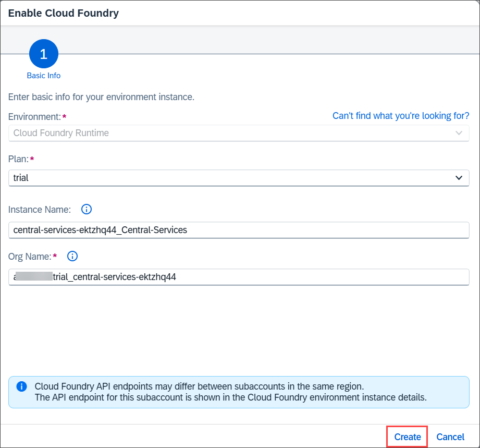Focus the Instance Name input field
Screen dimensions: 480x448
click(239, 230)
